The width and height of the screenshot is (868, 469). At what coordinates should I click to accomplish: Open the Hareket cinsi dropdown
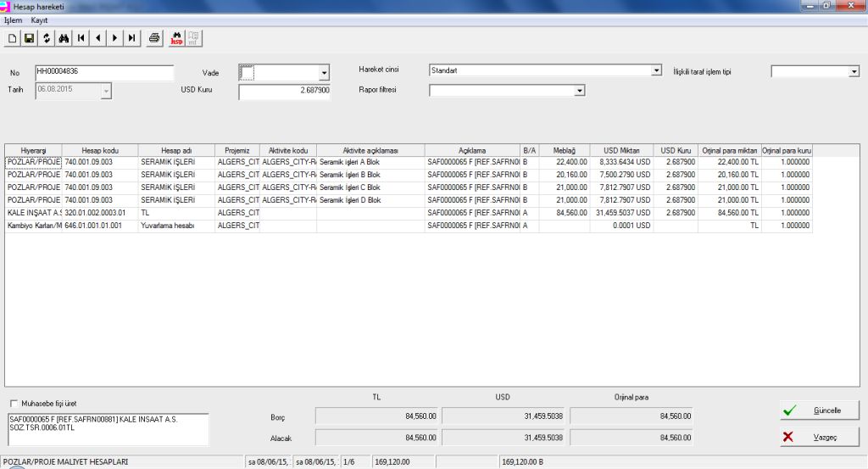656,71
